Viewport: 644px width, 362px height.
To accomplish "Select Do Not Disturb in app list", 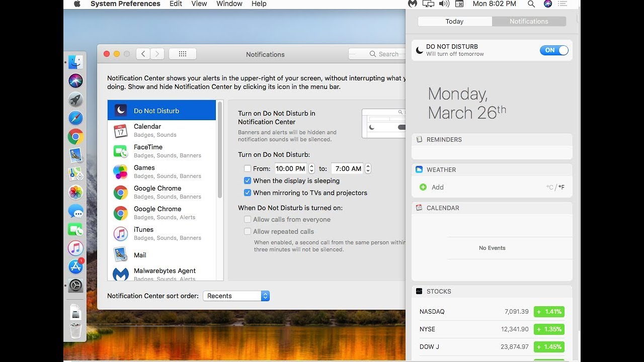I will [x=162, y=110].
